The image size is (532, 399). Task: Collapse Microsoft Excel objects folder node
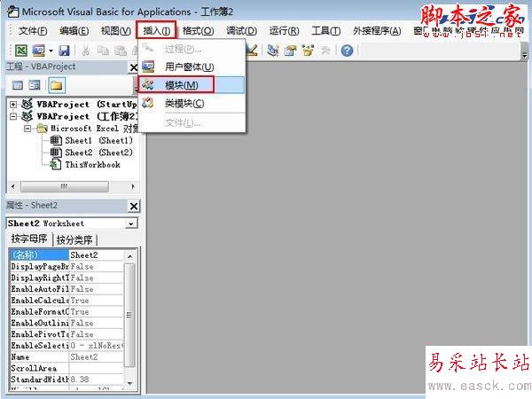pos(27,129)
